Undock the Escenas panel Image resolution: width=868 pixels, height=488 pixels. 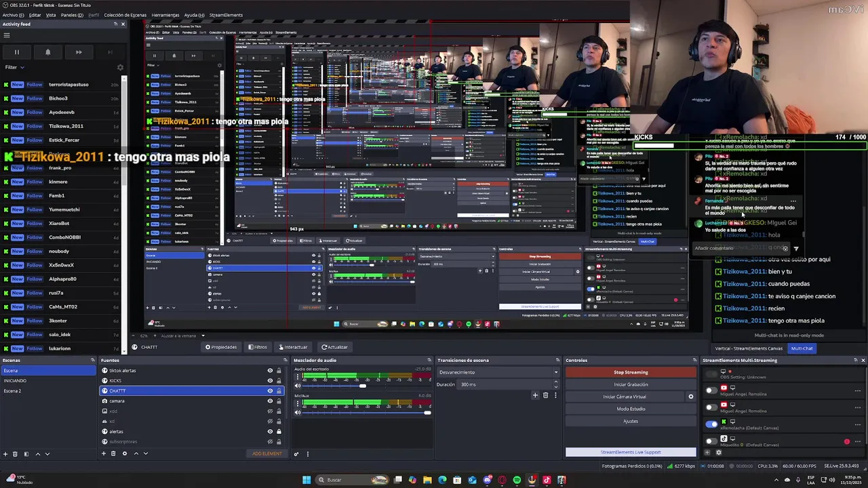pyautogui.click(x=92, y=360)
